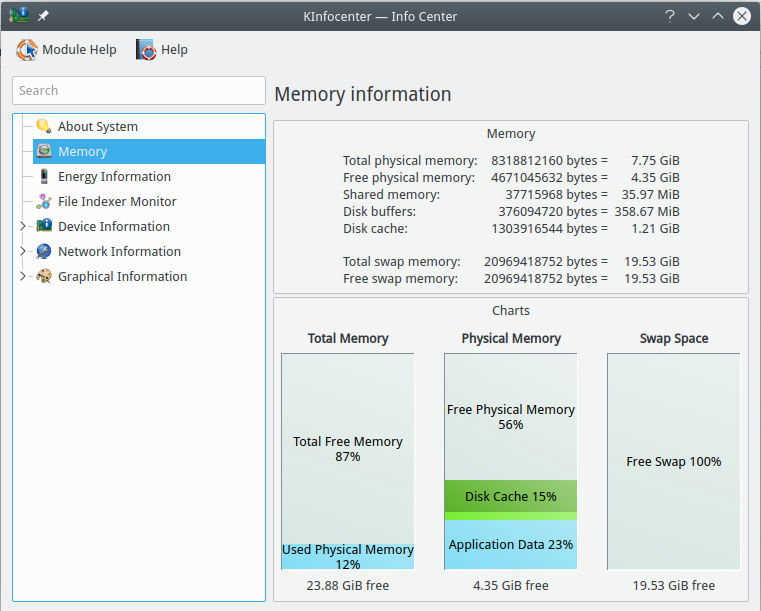Click the Memory information heading
This screenshot has height=611, width=761.
click(363, 94)
